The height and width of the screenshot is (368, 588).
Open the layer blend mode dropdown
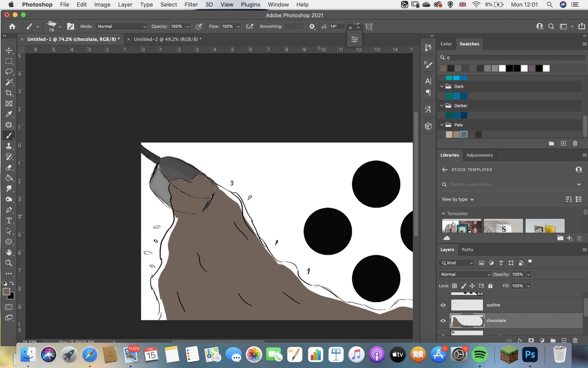(x=465, y=274)
